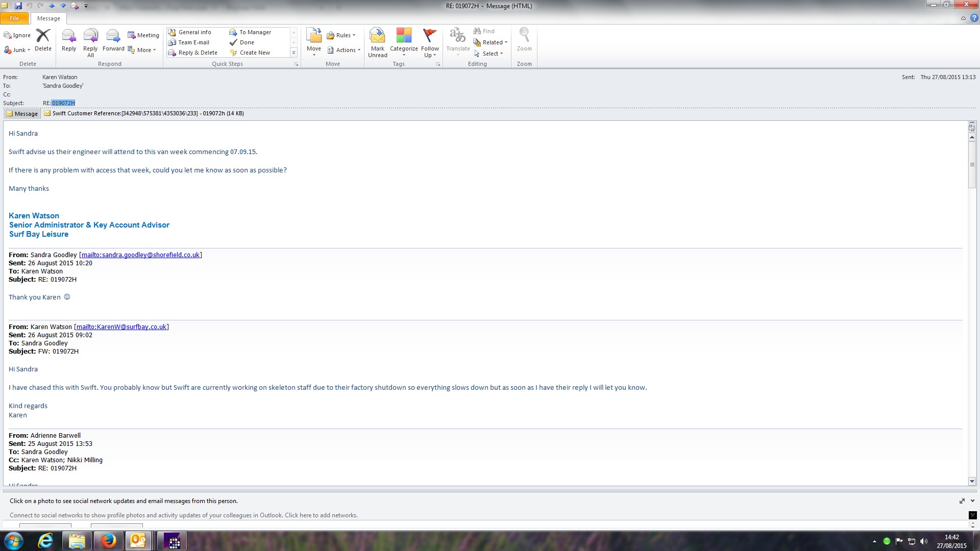Open the File tab
980x551 pixels.
[x=14, y=18]
